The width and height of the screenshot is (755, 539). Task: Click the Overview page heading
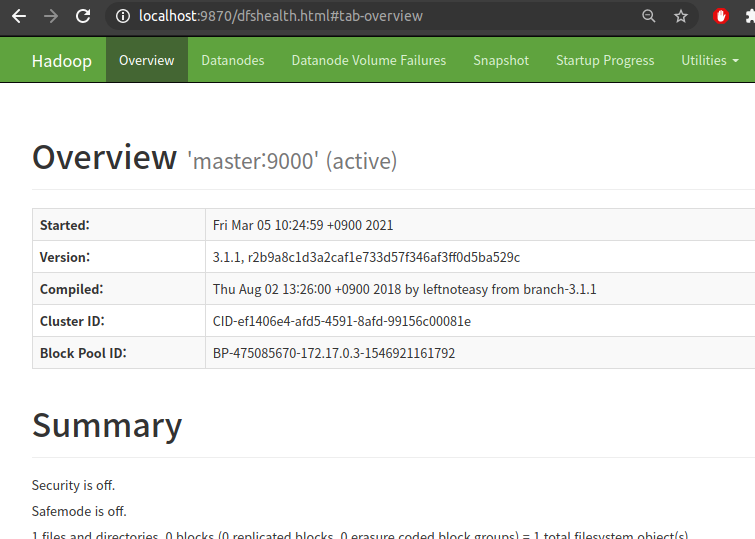coord(104,157)
